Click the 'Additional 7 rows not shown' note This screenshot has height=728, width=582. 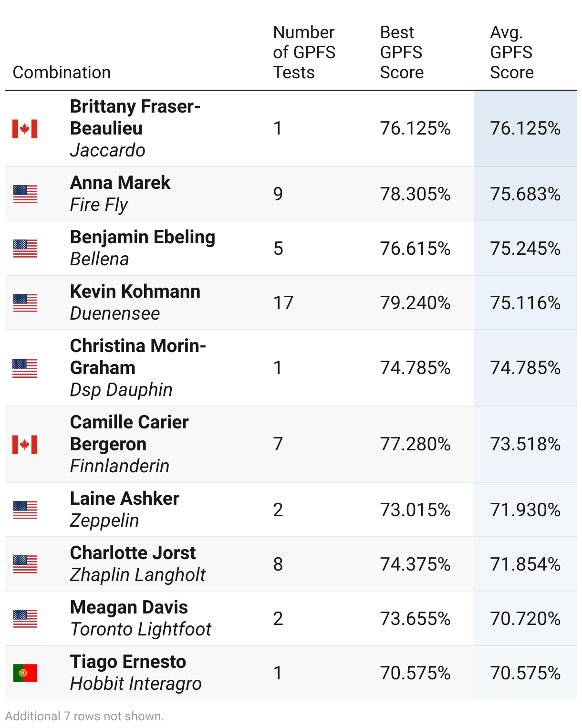point(84,716)
